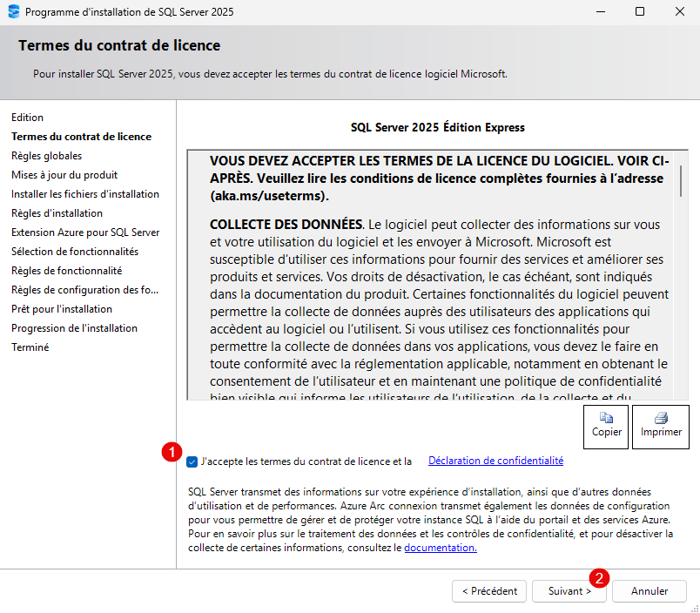
Task: Select the Edition step in sidebar
Action: click(x=27, y=118)
